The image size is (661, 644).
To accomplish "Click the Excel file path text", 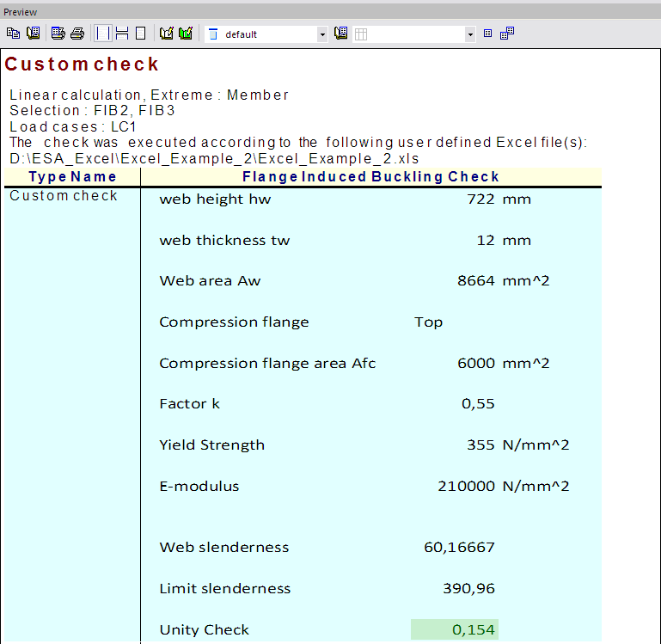I will coord(214,159).
